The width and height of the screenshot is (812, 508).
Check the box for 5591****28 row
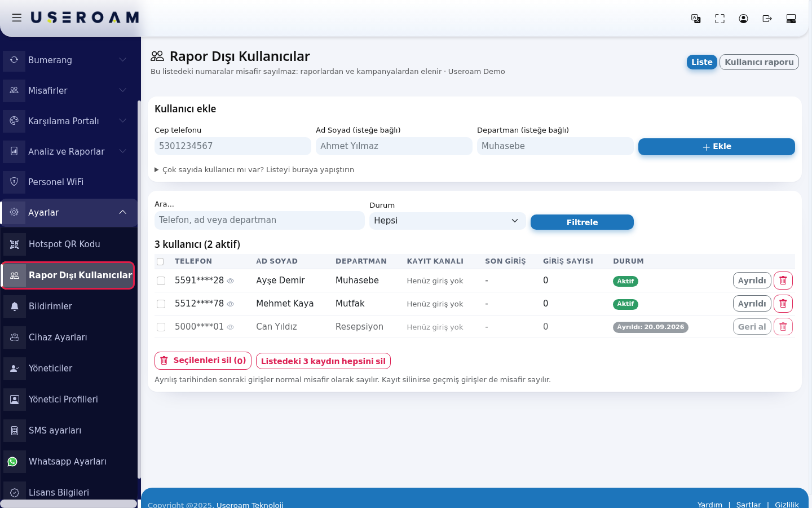point(161,281)
